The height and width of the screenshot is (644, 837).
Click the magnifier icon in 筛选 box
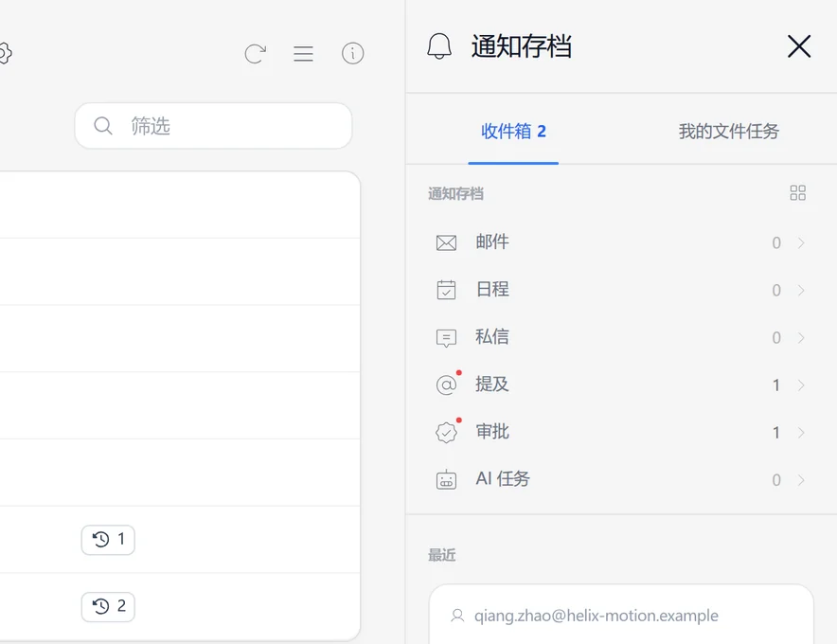pos(103,126)
